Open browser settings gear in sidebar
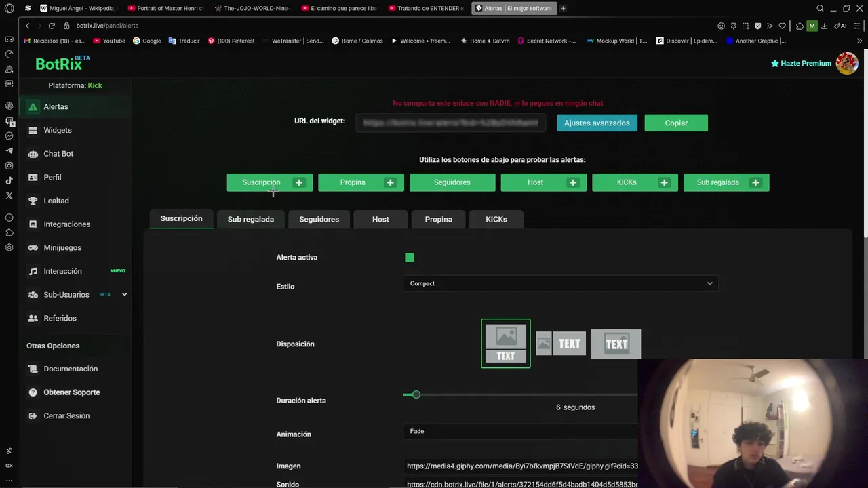 pos(9,247)
